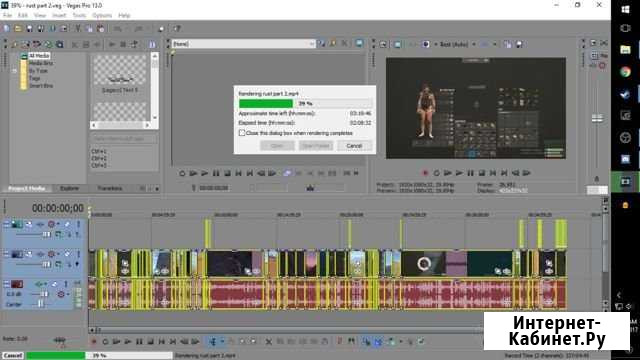Image resolution: width=640 pixels, height=360 pixels.
Task: Click the New project icon in toolbar
Action: 7,29
